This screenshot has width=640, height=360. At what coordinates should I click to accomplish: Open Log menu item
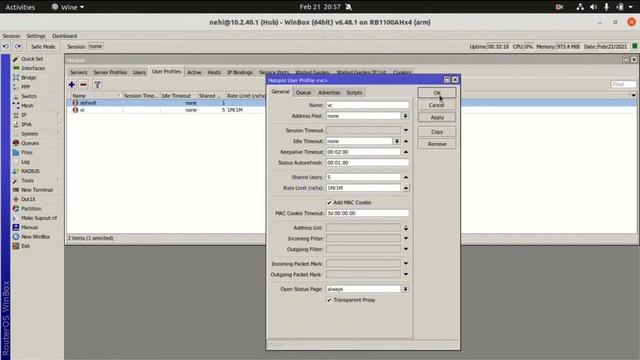[x=25, y=162]
